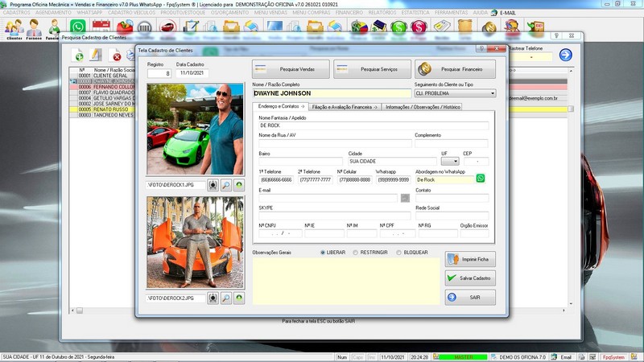
Task: Open the red dollar coin toolbar icon
Action: (x=419, y=27)
